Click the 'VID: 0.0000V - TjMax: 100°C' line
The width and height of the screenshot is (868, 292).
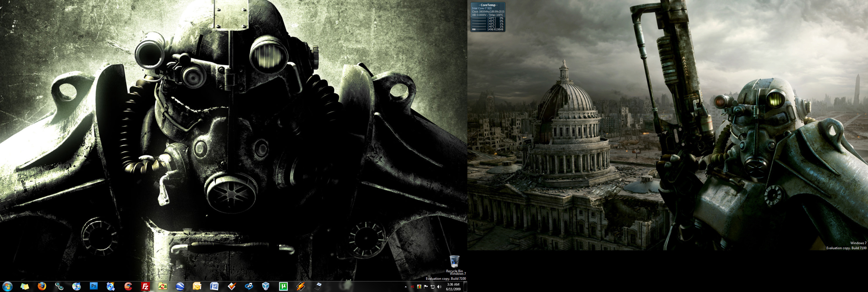488,15
